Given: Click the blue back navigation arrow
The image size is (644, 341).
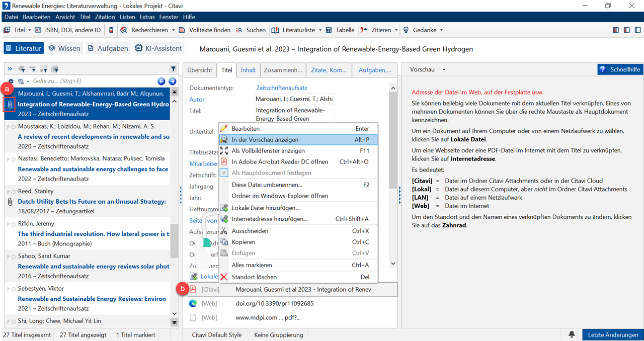Looking at the screenshot, I should [162, 81].
